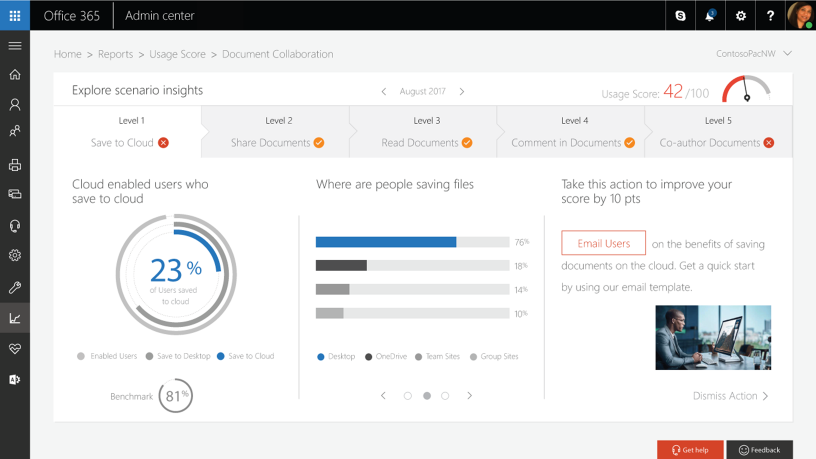Open Groups icon in sidebar
The width and height of the screenshot is (816, 459).
15,131
